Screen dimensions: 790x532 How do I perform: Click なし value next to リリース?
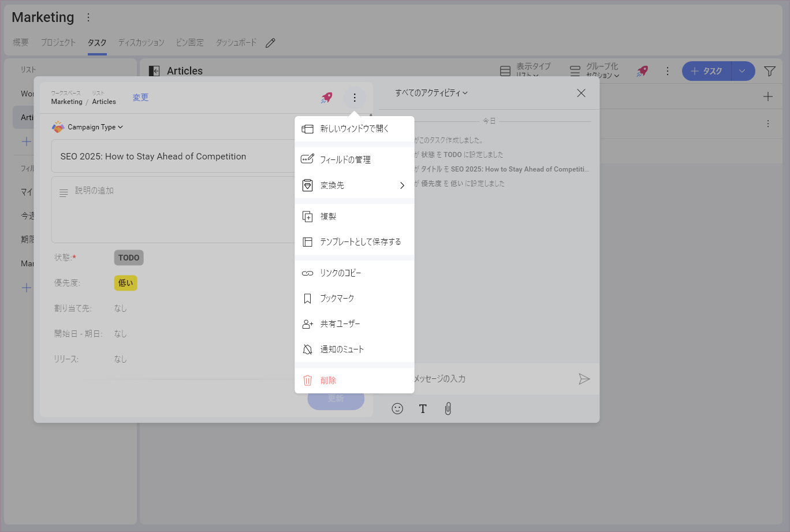coord(120,359)
